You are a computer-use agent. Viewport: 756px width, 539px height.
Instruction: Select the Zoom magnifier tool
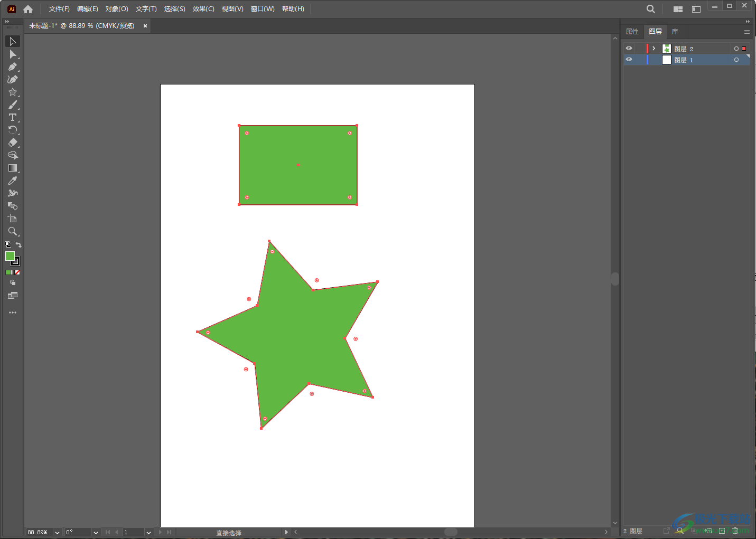(x=13, y=231)
